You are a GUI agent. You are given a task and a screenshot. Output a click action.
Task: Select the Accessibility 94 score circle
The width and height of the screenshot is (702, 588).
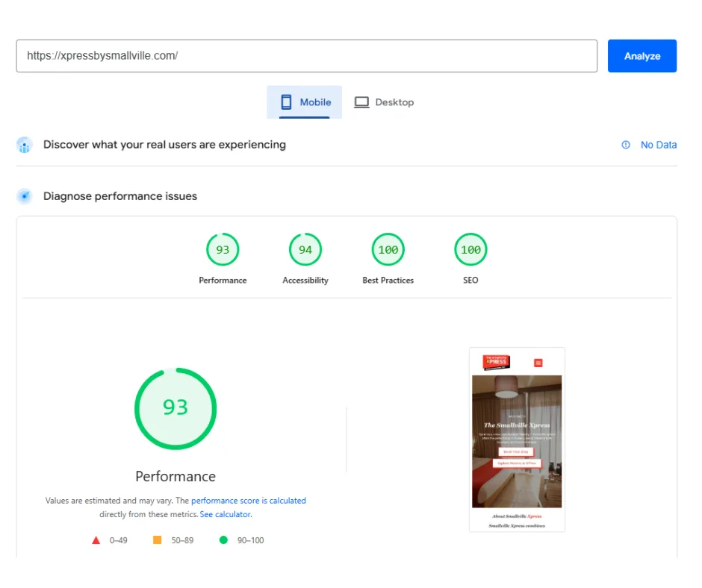(x=305, y=249)
